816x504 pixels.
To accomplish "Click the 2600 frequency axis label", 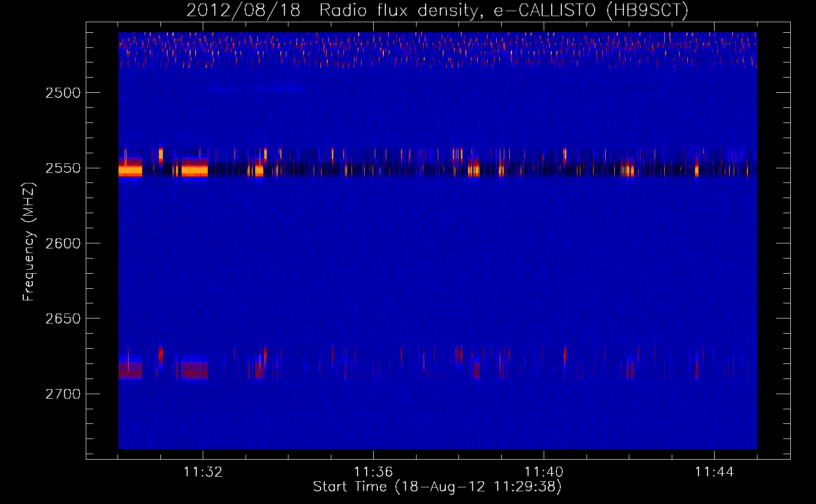I will 63,243.
